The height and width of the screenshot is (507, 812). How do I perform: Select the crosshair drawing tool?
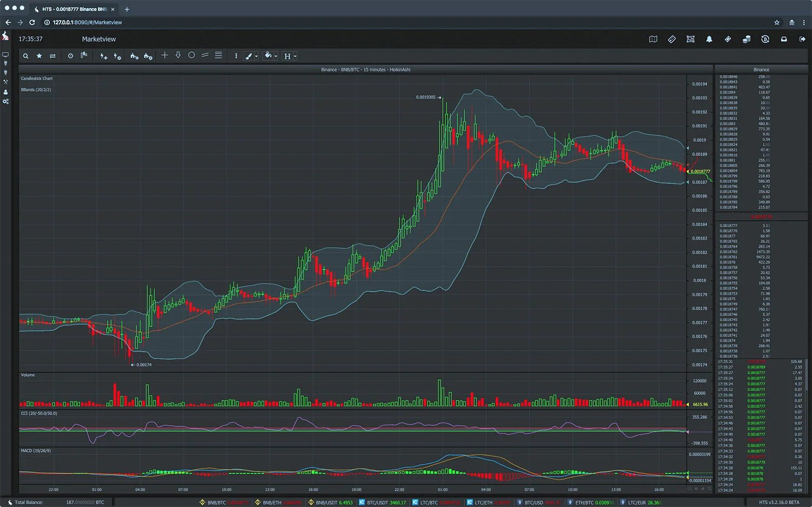click(x=165, y=55)
